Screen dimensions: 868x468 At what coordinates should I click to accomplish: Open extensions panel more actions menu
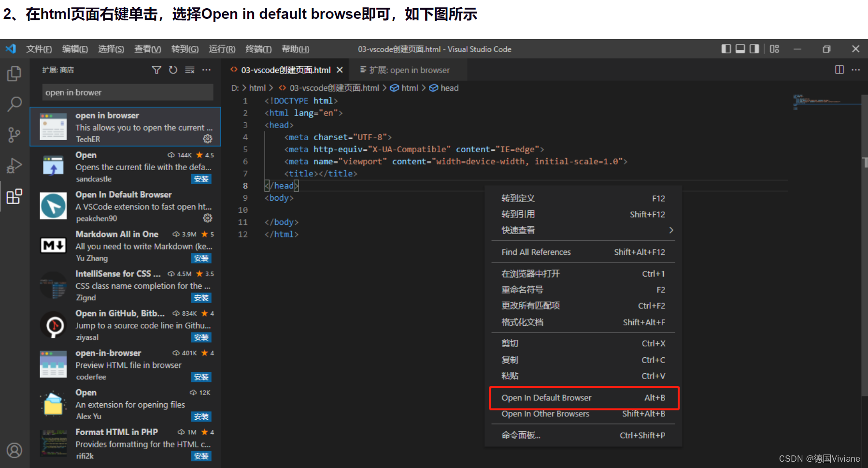coord(207,70)
